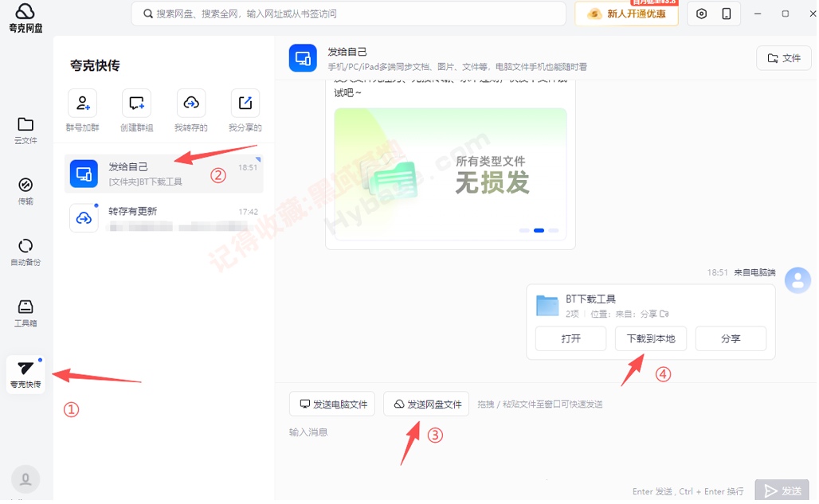Open the 传输 transfer panel

pos(25,191)
